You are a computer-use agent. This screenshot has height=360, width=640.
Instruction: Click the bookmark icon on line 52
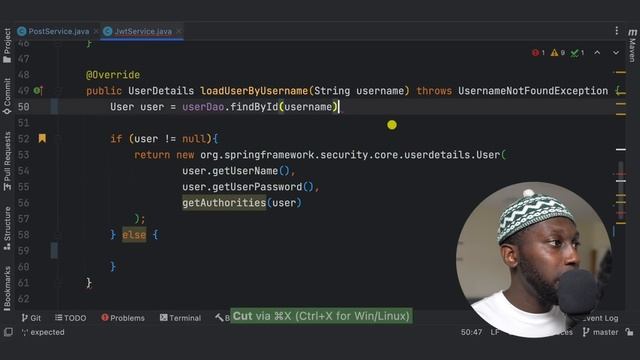pyautogui.click(x=42, y=138)
